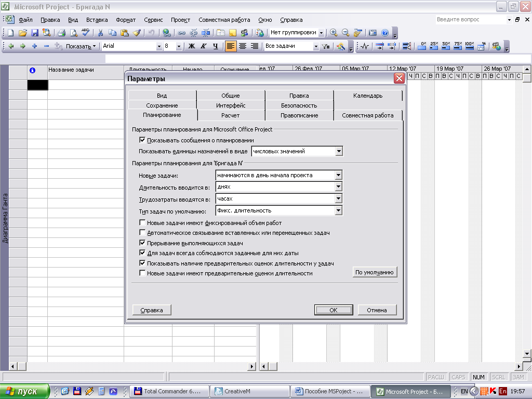
Task: Open the font size 8 dropdown
Action: point(179,46)
